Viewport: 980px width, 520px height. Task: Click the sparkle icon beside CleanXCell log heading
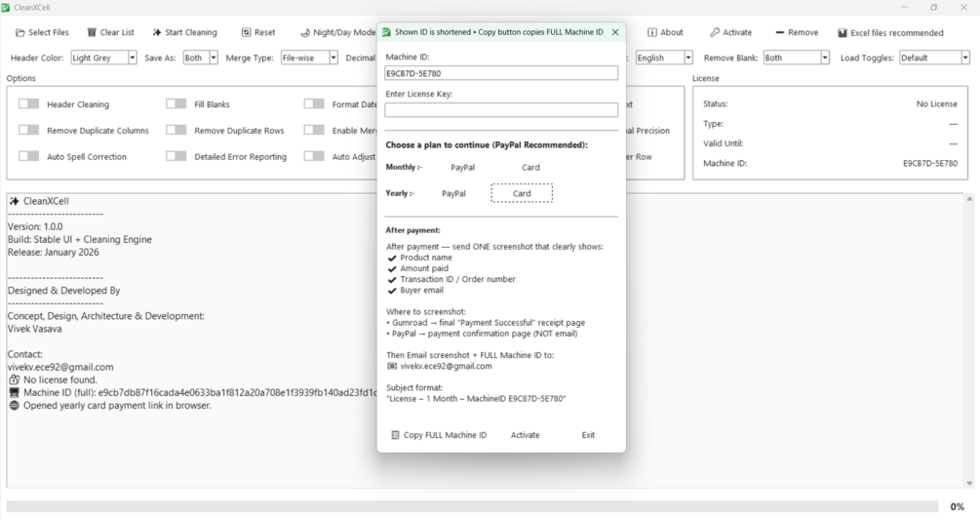[x=15, y=201]
